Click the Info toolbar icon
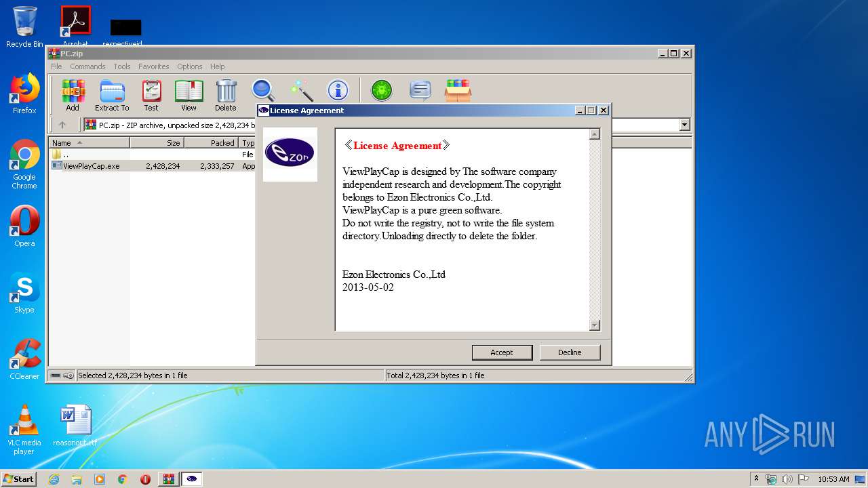Image resolution: width=868 pixels, height=488 pixels. click(338, 90)
